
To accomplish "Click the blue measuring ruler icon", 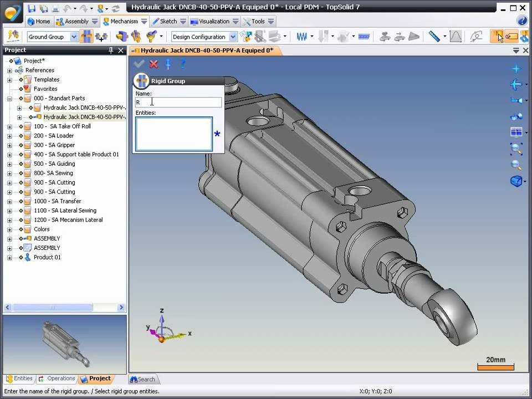I will pos(434,37).
